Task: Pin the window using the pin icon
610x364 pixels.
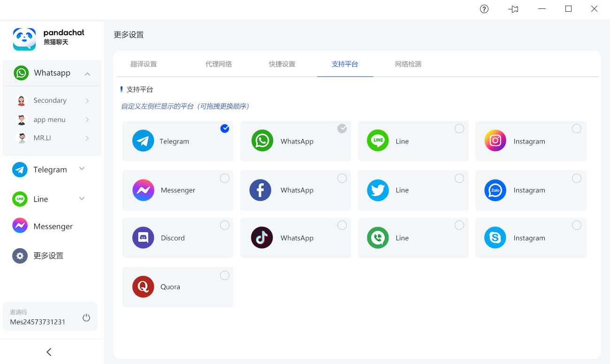Action: [513, 9]
